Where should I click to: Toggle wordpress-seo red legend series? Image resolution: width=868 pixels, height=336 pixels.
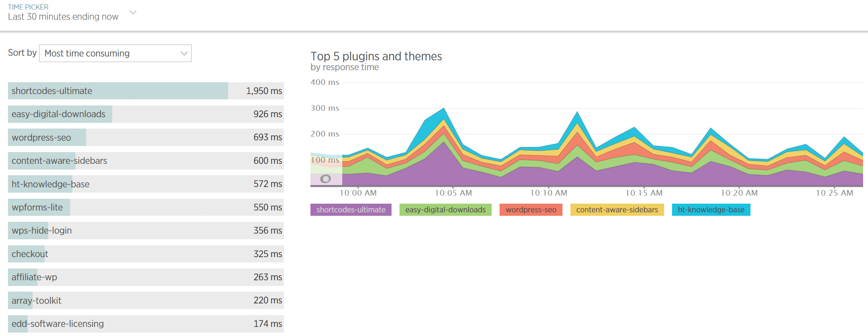click(531, 210)
